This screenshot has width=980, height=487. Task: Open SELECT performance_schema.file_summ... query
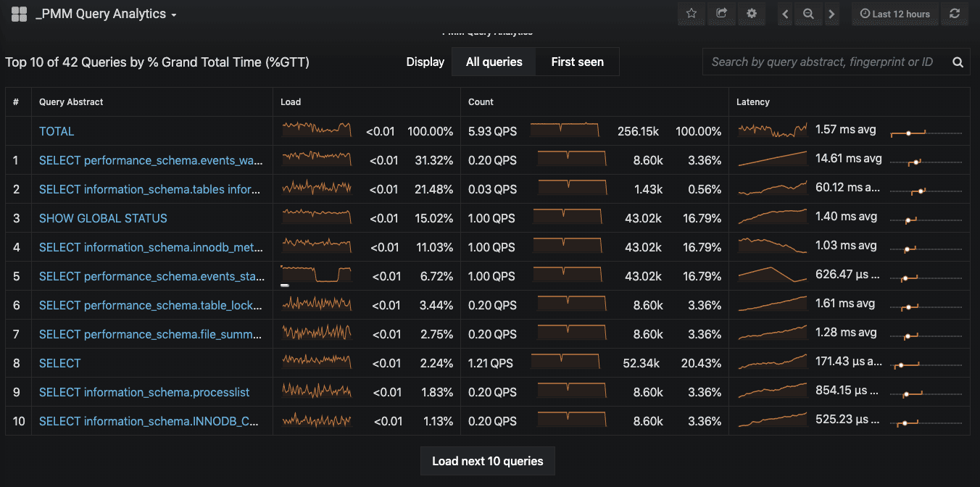tap(151, 334)
